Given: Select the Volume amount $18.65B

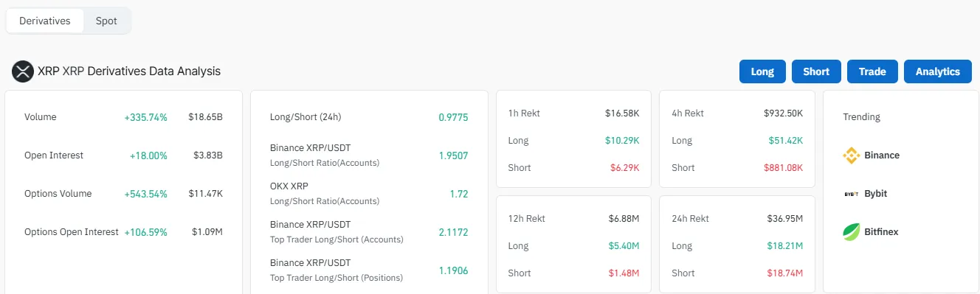Looking at the screenshot, I should click(205, 117).
